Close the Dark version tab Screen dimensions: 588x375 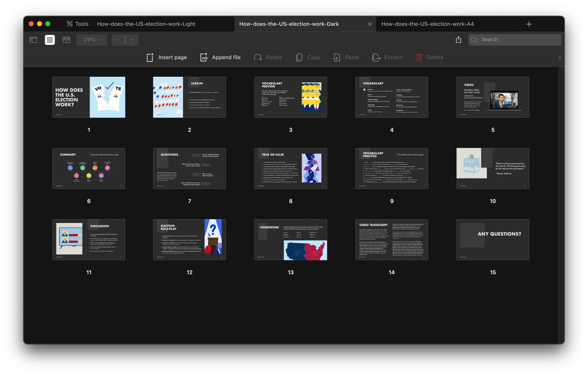click(370, 24)
